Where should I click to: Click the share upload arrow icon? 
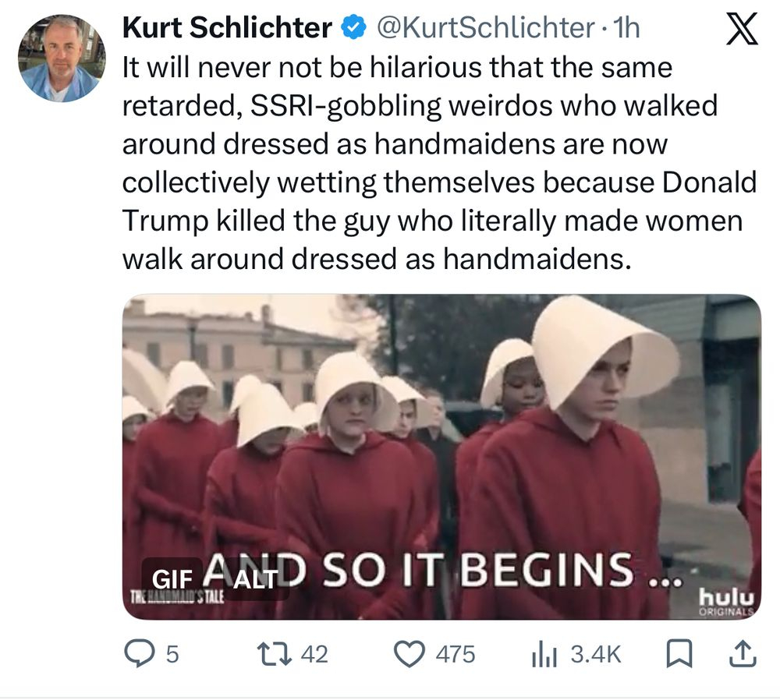point(743,654)
